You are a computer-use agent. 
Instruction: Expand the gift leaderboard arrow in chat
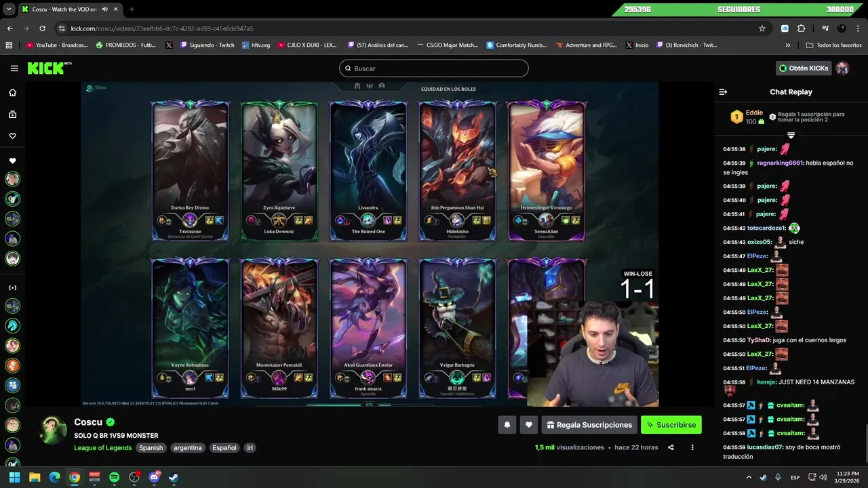tap(791, 136)
